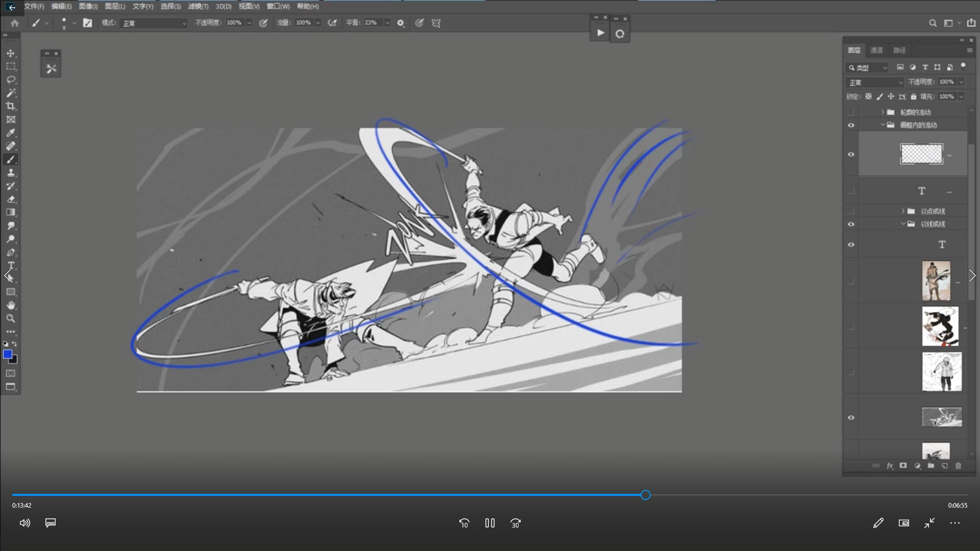Expand the 轮廓的流动 layer group
Screen dimensions: 980x551
[883, 112]
